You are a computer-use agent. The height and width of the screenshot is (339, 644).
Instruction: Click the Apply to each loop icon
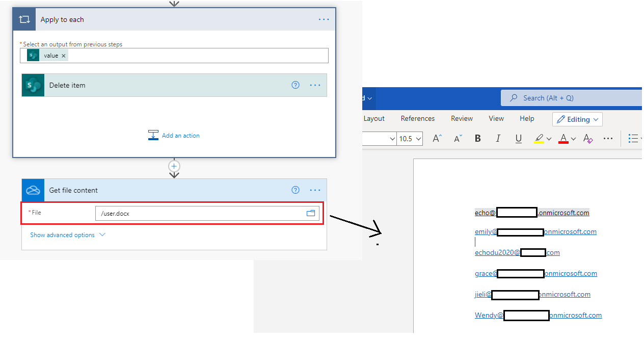(x=24, y=19)
